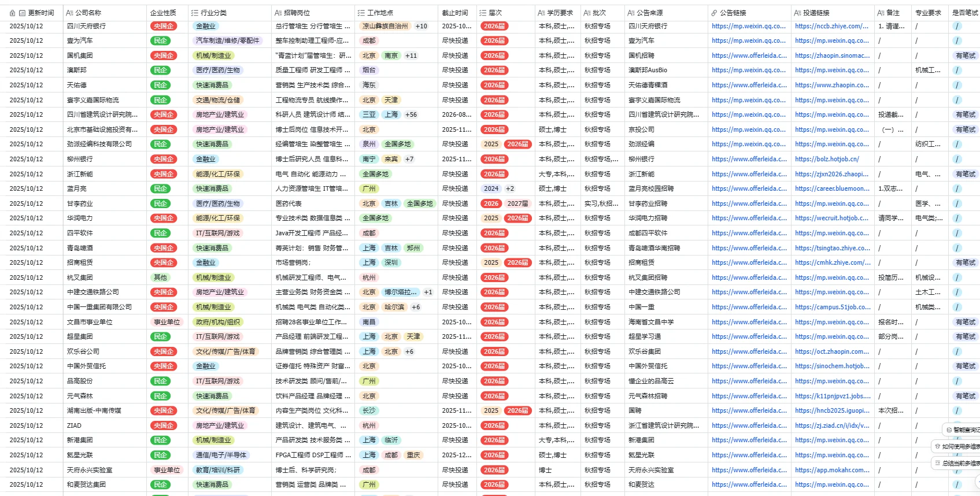This screenshot has height=496, width=980.
Task: Click the 其他 tag in 杭叉集团 row
Action: (160, 277)
